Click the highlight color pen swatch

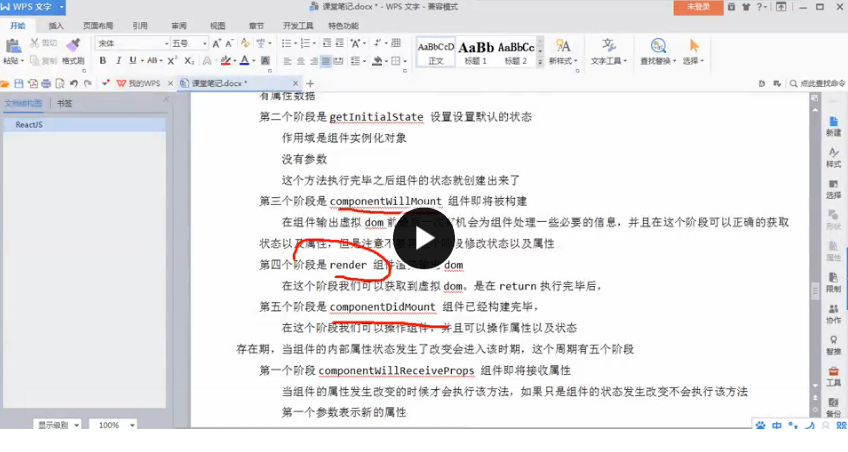click(x=226, y=61)
